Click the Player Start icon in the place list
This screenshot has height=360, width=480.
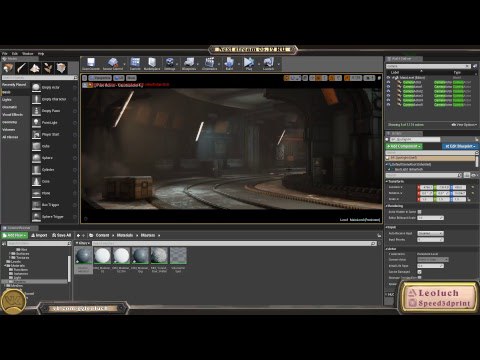point(36,134)
